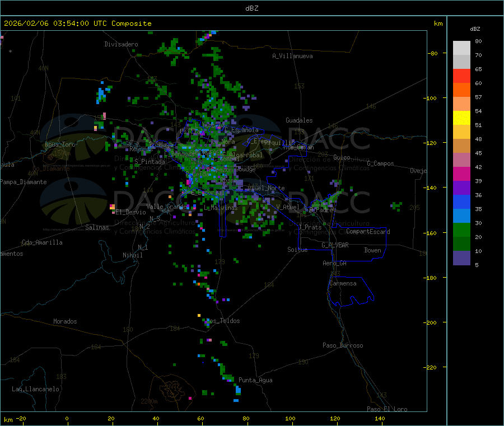
Task: Click the Soitue map label
Action: (297, 250)
